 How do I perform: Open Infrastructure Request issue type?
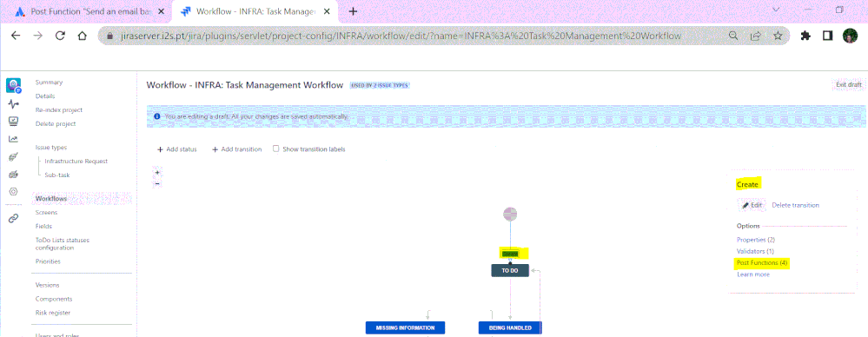76,161
